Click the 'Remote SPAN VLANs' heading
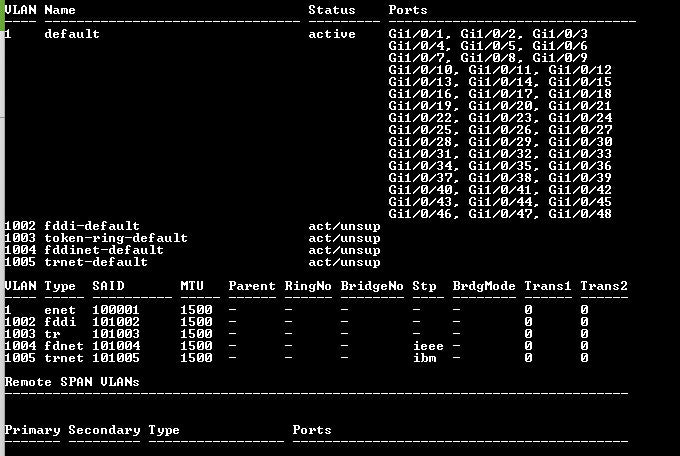 tap(72, 382)
